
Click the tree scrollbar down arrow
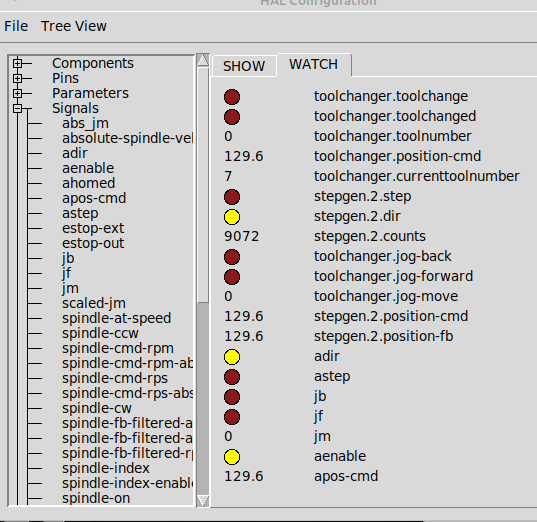click(x=203, y=501)
